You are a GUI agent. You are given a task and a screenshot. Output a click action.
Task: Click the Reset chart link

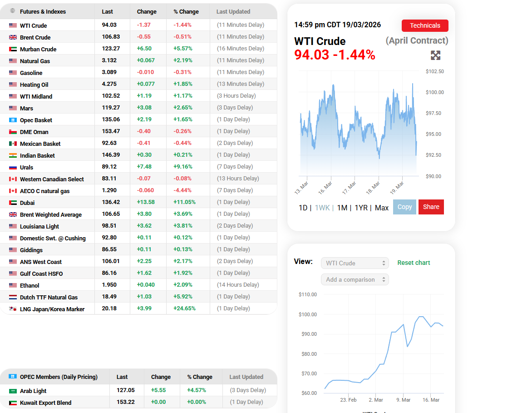(x=414, y=263)
